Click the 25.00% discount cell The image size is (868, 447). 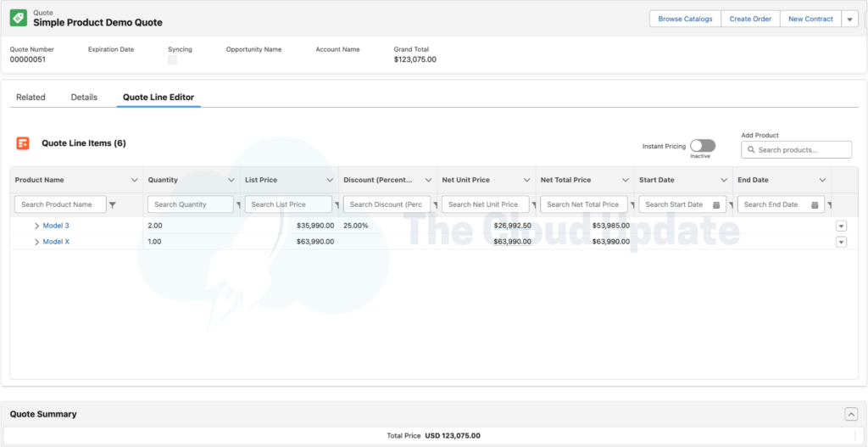click(355, 226)
